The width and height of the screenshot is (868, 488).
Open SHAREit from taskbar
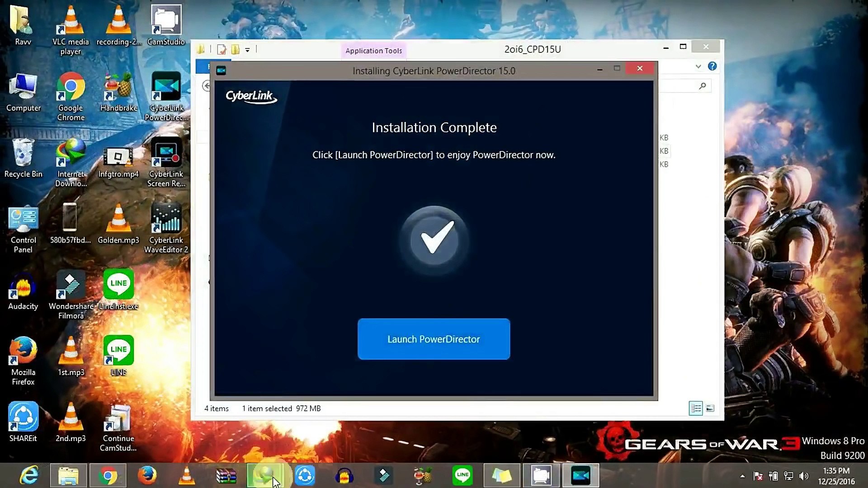pyautogui.click(x=305, y=475)
